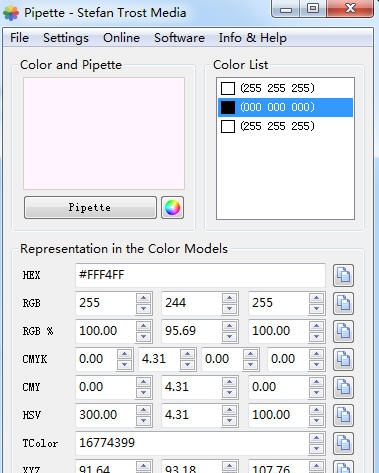Increase RGB blue value with up arrow
The height and width of the screenshot is (473, 379).
(x=316, y=298)
